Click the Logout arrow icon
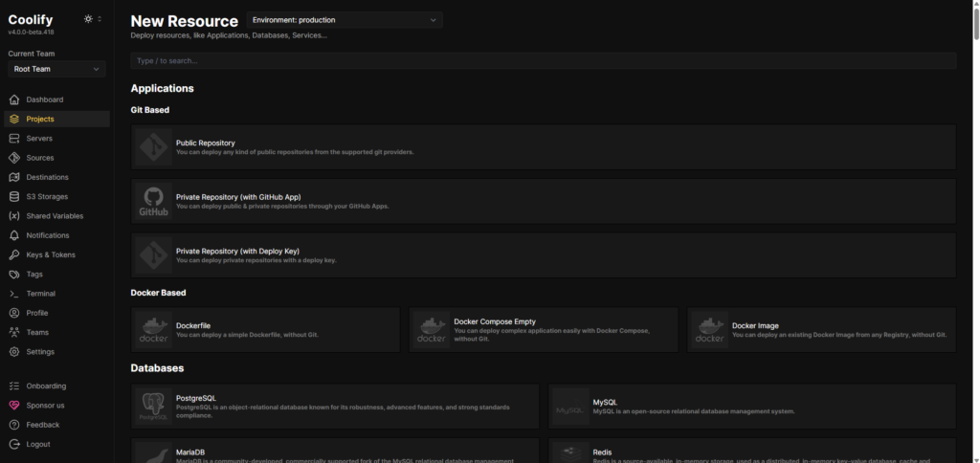 [x=14, y=444]
